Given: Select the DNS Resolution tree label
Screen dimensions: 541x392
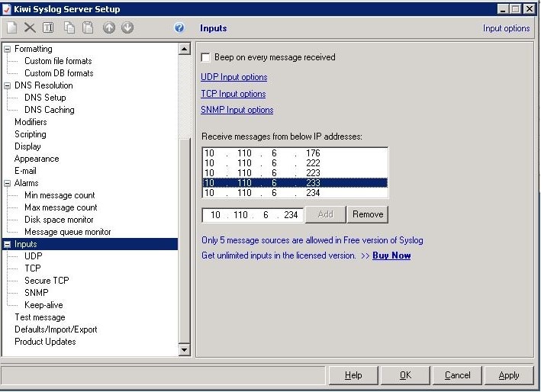Looking at the screenshot, I should [x=43, y=85].
